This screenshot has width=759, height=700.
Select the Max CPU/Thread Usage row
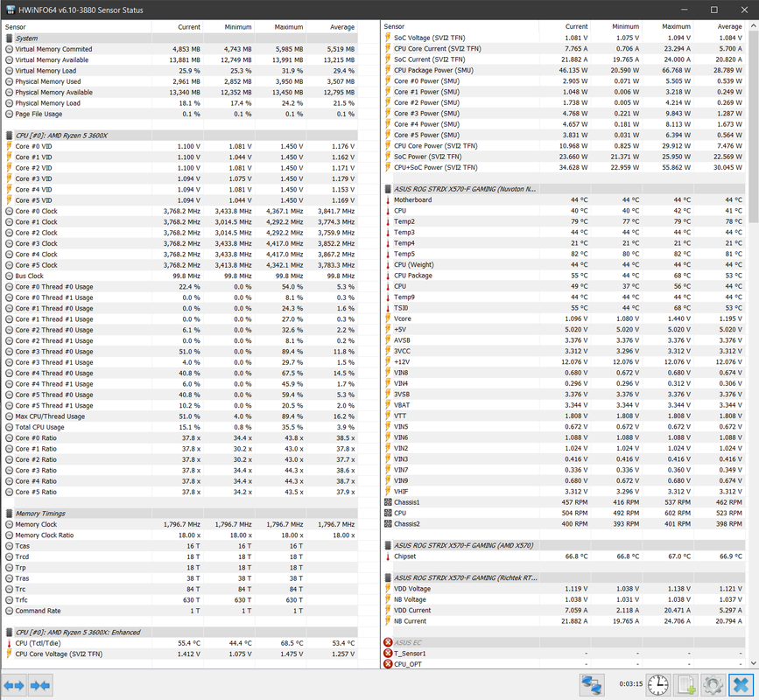181,416
